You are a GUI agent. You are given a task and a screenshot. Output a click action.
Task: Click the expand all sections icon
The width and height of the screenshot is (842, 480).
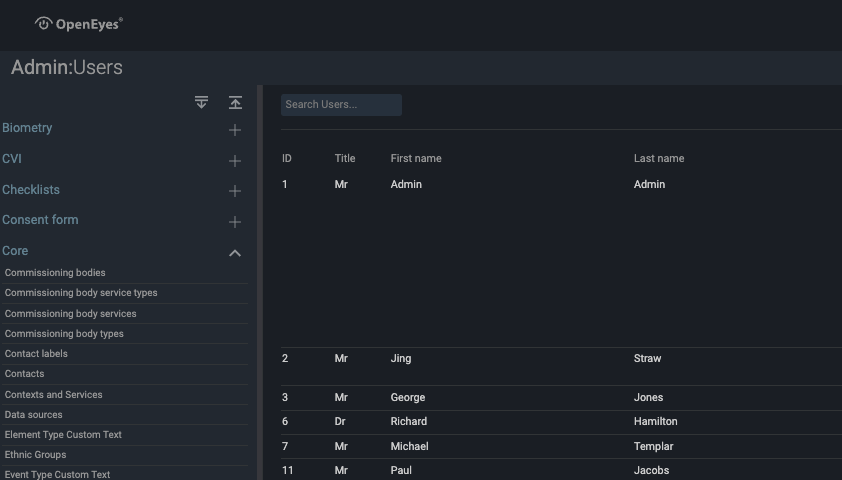pyautogui.click(x=201, y=102)
